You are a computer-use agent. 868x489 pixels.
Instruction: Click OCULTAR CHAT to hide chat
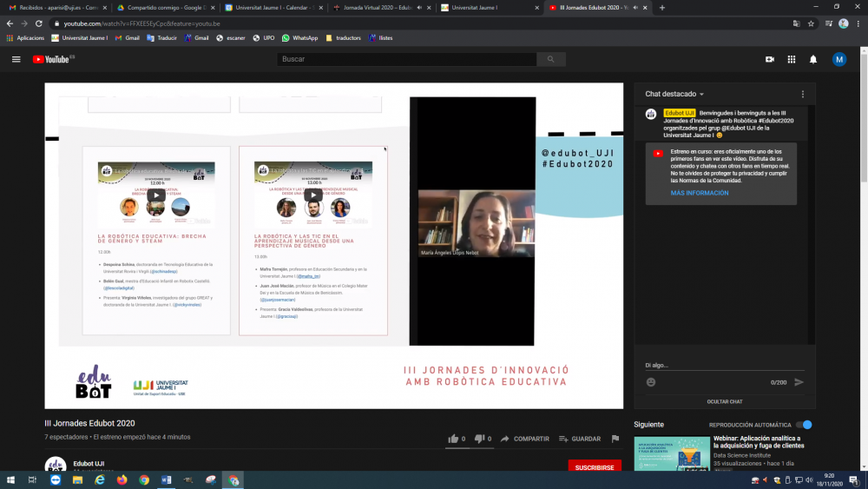(x=724, y=401)
